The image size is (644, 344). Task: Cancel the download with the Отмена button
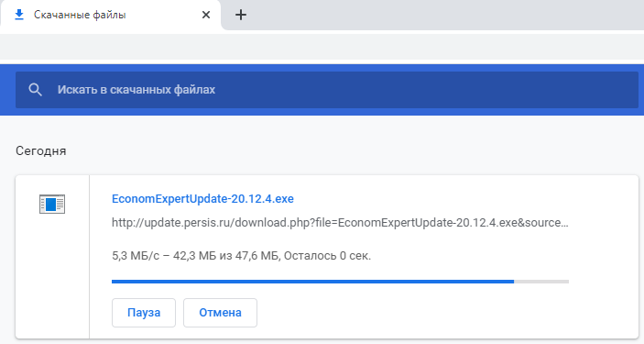[220, 313]
